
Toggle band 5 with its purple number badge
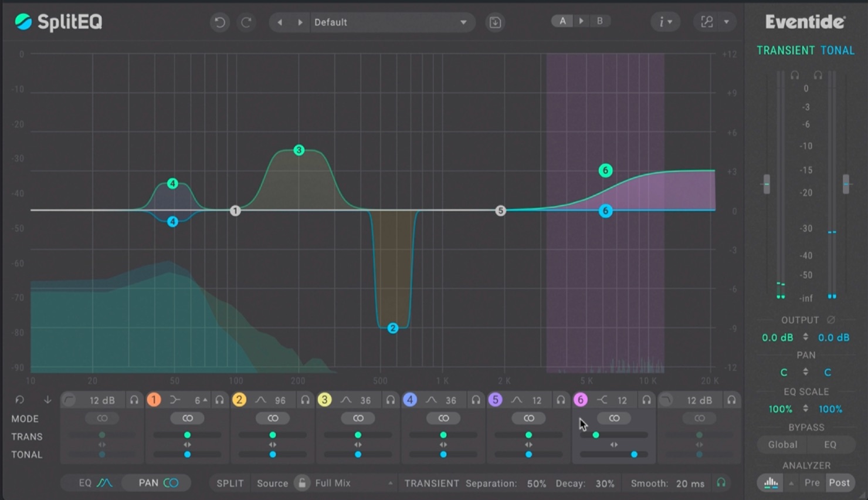pos(495,400)
